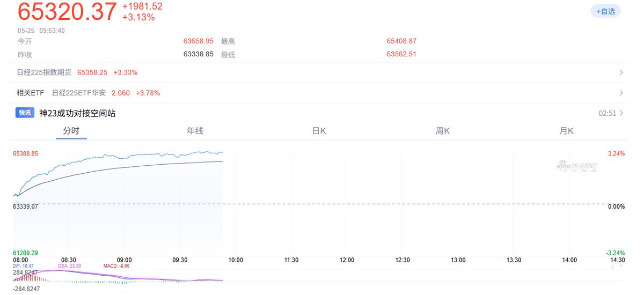
Task: Open the news flash row chevron
Action: [621, 113]
